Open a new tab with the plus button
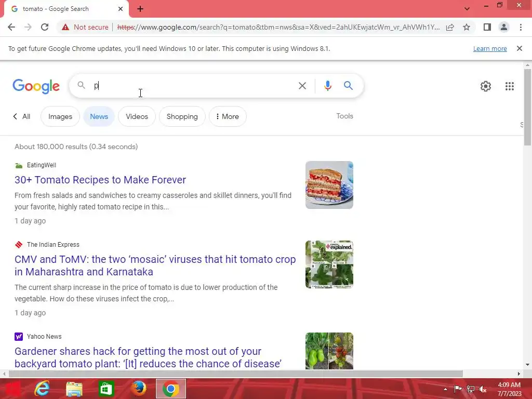 click(140, 9)
